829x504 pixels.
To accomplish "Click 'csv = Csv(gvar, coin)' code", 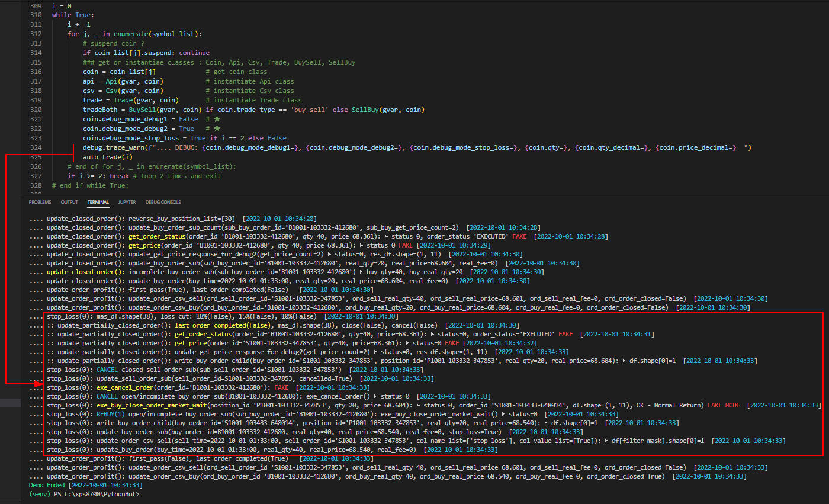I will (123, 91).
